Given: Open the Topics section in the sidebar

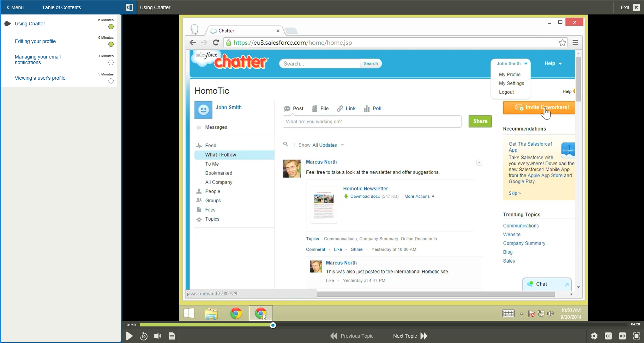Looking at the screenshot, I should click(x=212, y=219).
